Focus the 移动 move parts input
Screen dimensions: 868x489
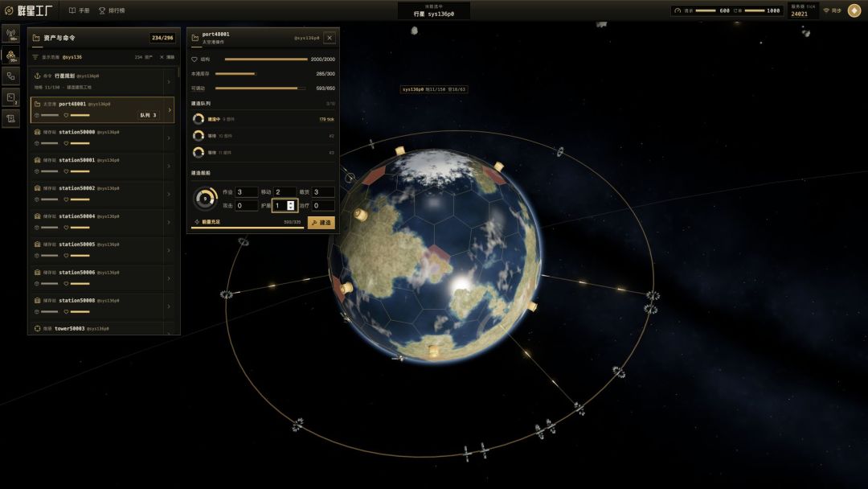(285, 191)
